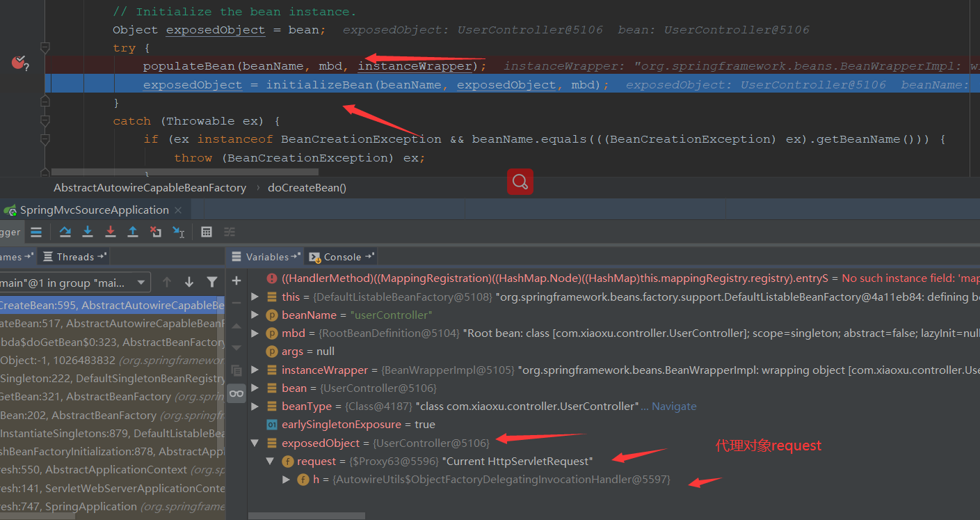
Task: Move watch up in Variables panel
Action: (x=236, y=326)
